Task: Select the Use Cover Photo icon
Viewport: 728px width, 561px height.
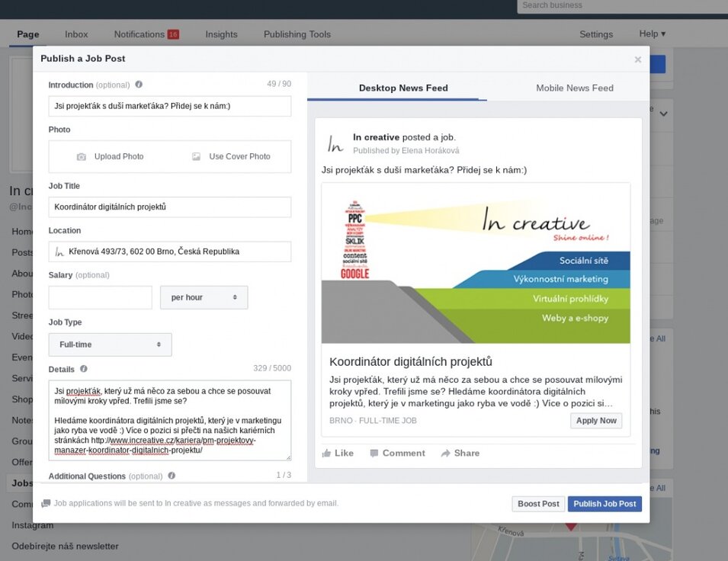Action: [194, 156]
